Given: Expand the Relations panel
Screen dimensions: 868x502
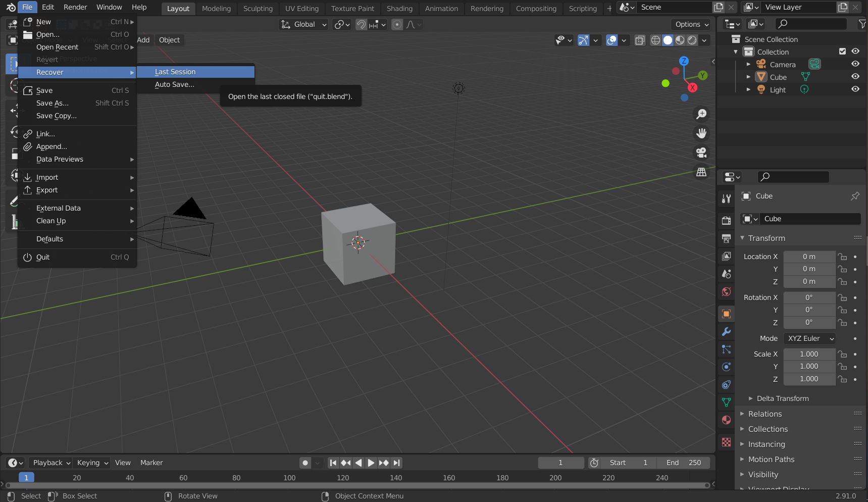Looking at the screenshot, I should tap(764, 414).
